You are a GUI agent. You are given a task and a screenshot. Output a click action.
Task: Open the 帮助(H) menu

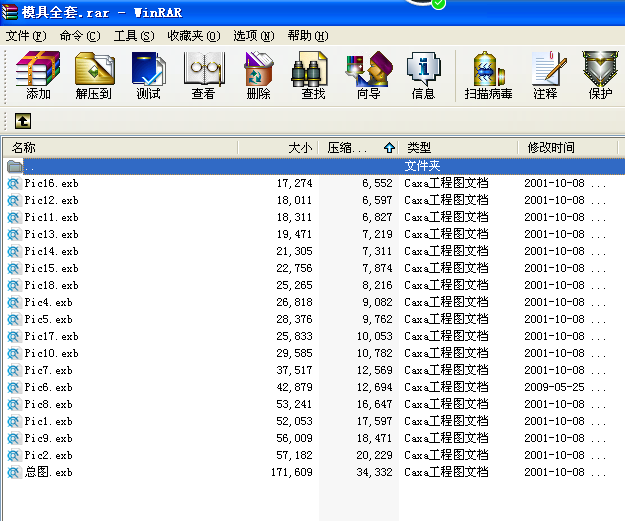(x=308, y=36)
